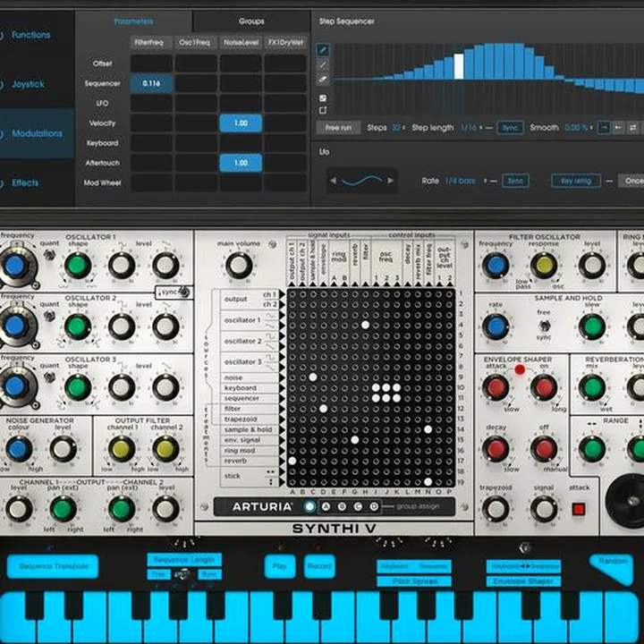Click the Oscillator 1 frequency knob
644x644 pixels.
click(15, 267)
